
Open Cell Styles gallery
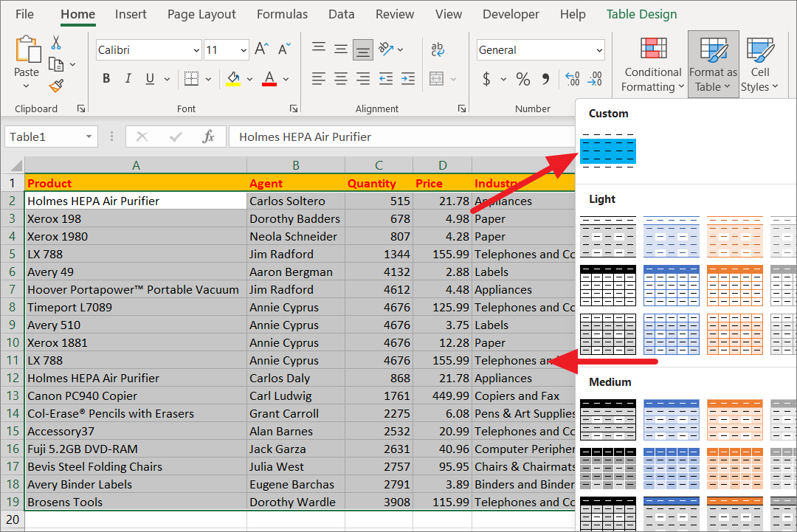pyautogui.click(x=760, y=64)
